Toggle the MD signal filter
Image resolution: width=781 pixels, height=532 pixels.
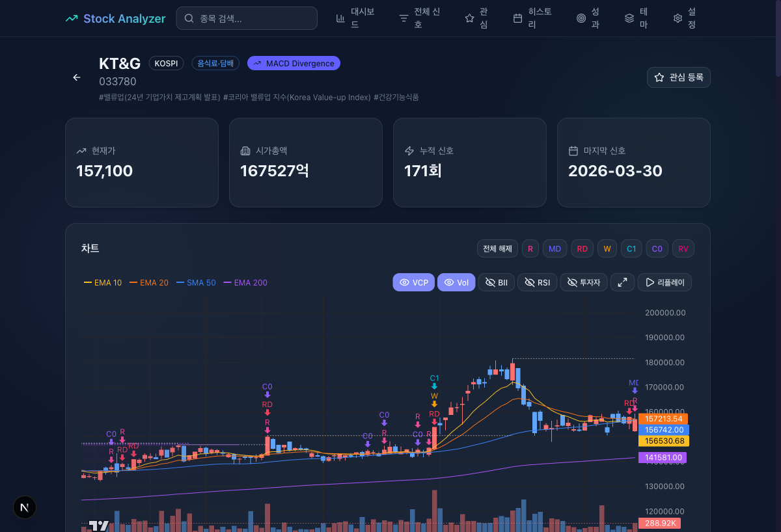tap(555, 248)
